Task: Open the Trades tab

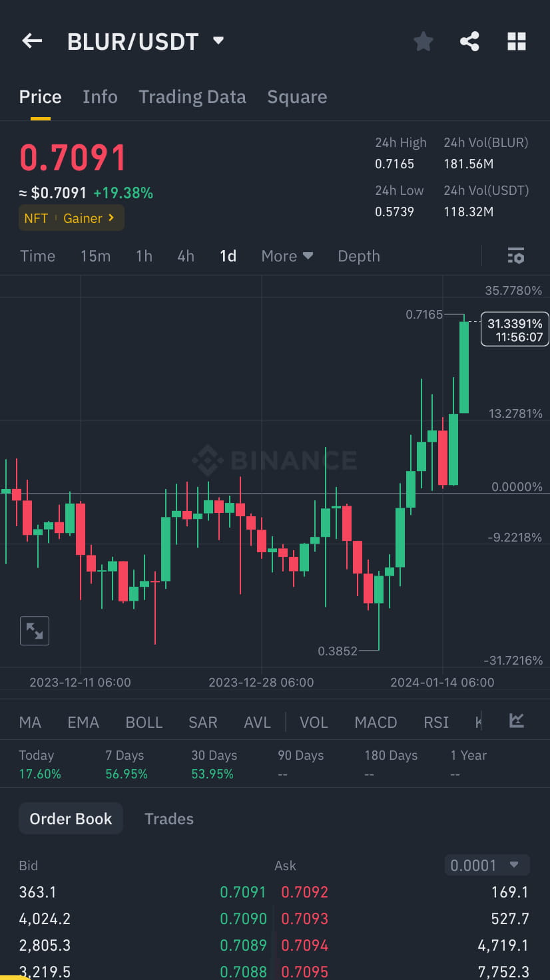Action: [x=168, y=818]
